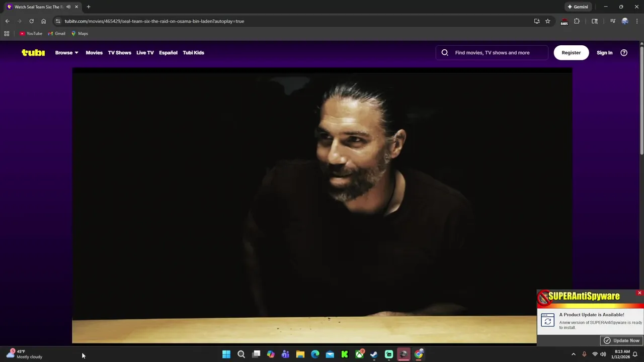Viewport: 644px width, 362px height.
Task: View site information icon in address bar
Action: pyautogui.click(x=58, y=21)
